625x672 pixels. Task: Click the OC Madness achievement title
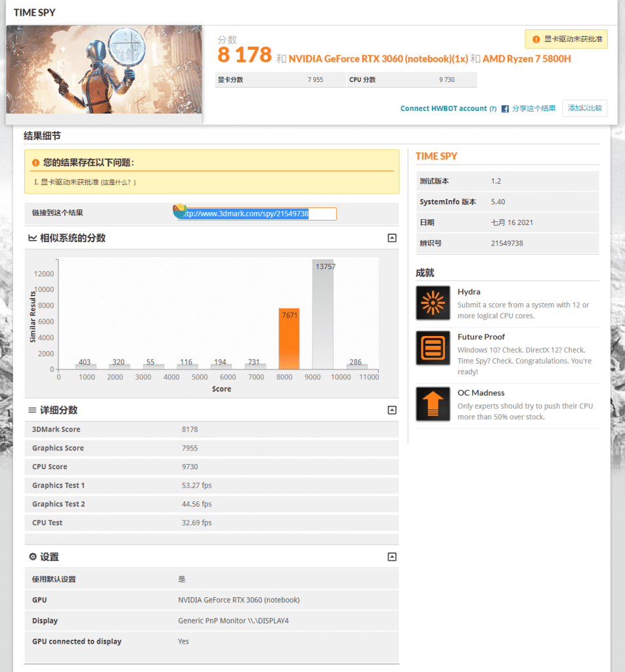481,393
